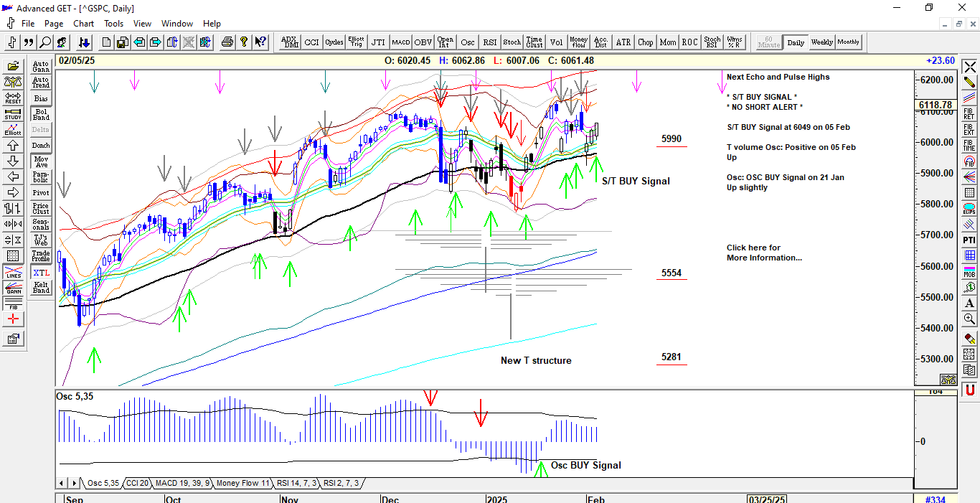Toggle the Mov Ave overlay button
This screenshot has height=503, width=980.
pos(42,161)
